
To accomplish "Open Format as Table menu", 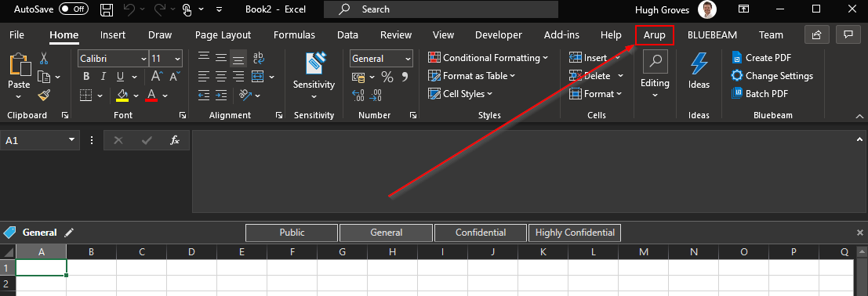I will pos(471,76).
